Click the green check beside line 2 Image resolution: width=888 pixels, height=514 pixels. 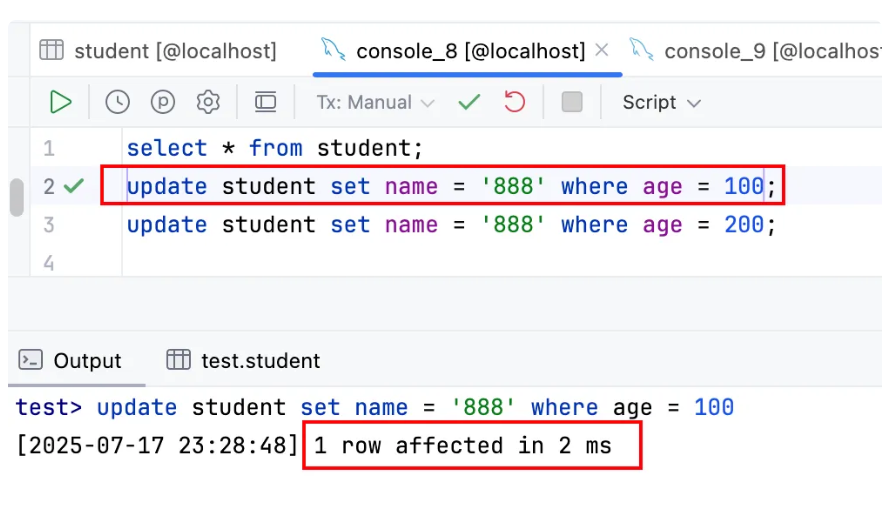tap(74, 186)
